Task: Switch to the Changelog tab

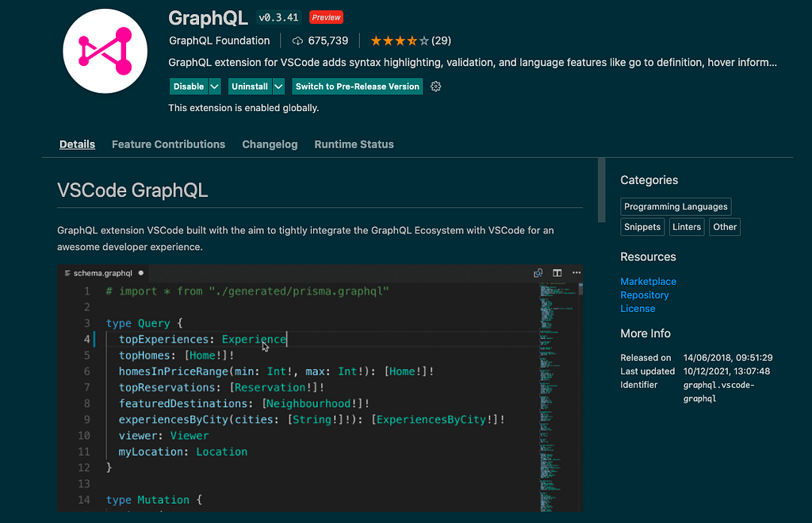Action: pos(270,144)
